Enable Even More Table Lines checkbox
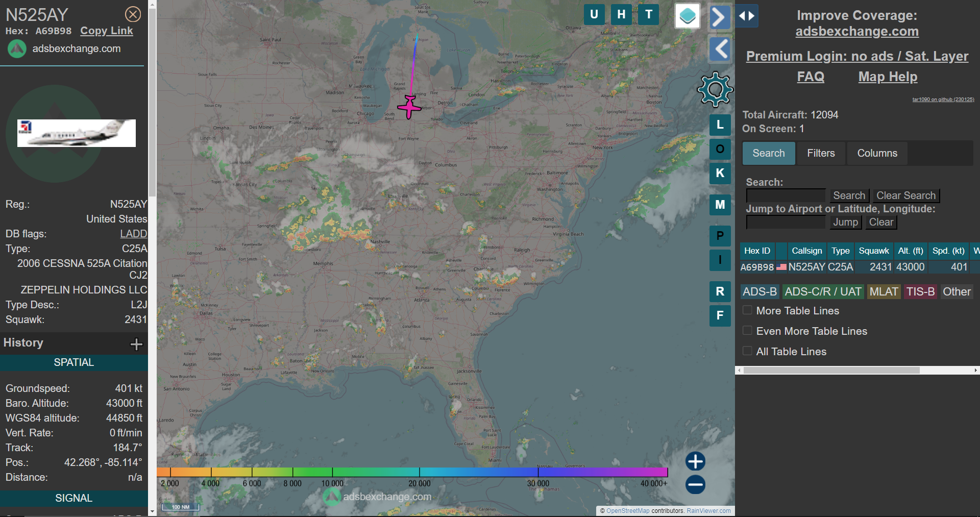 coord(747,331)
